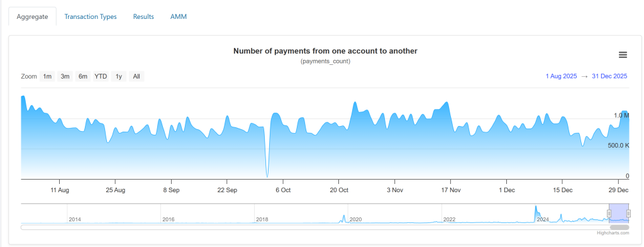Open the Transaction Types tab
This screenshot has height=247, width=644.
coord(91,16)
